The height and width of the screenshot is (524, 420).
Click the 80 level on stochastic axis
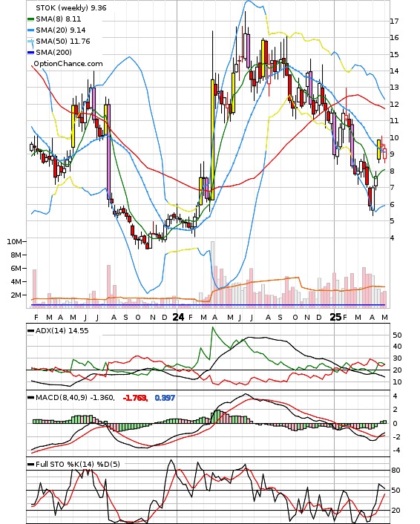click(396, 471)
